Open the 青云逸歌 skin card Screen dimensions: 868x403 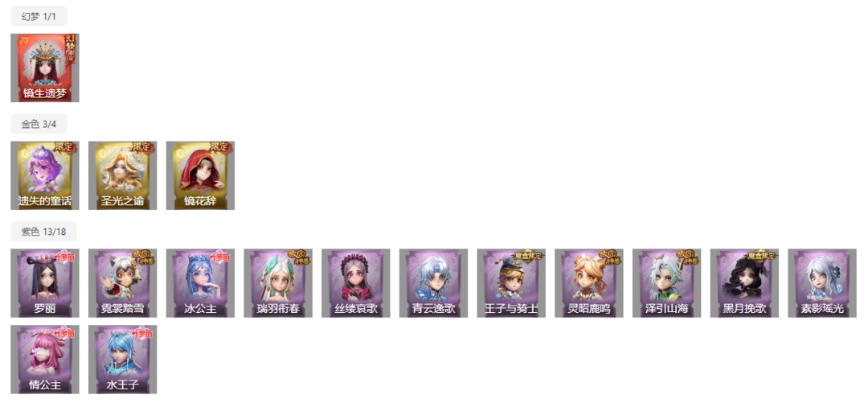tap(433, 282)
